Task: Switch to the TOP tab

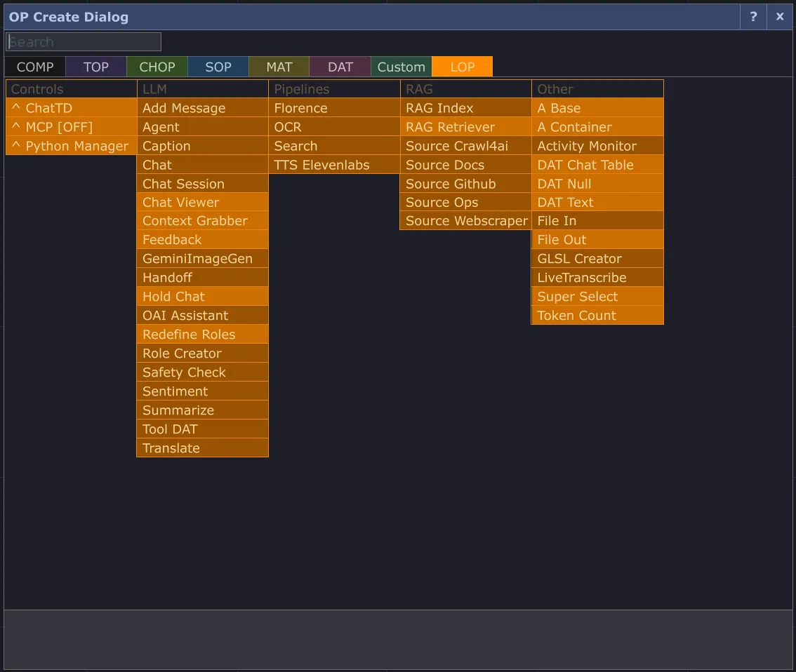Action: (x=95, y=67)
